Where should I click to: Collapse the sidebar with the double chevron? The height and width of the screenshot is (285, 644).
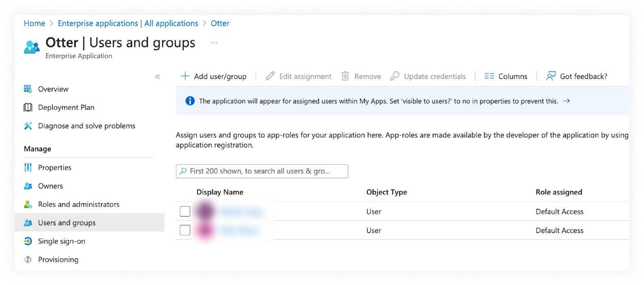[158, 77]
